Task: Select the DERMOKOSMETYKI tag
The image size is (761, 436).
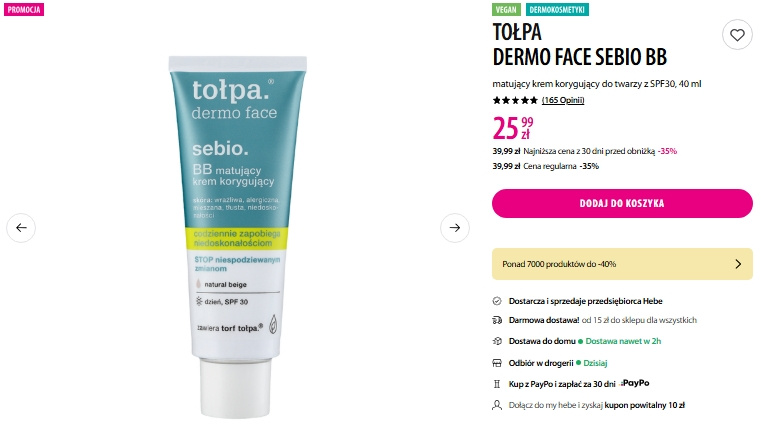Action: click(557, 10)
